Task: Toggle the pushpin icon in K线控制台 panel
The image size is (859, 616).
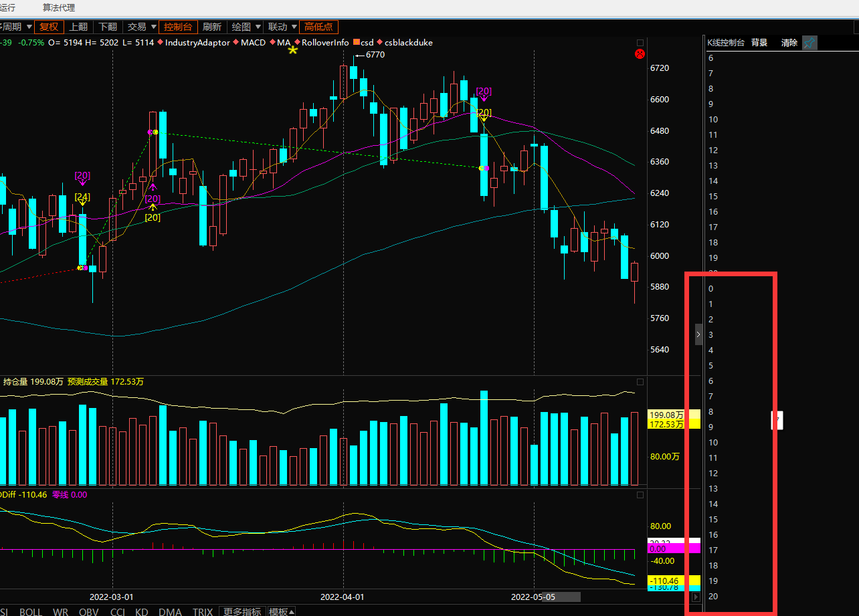Action: click(x=809, y=43)
